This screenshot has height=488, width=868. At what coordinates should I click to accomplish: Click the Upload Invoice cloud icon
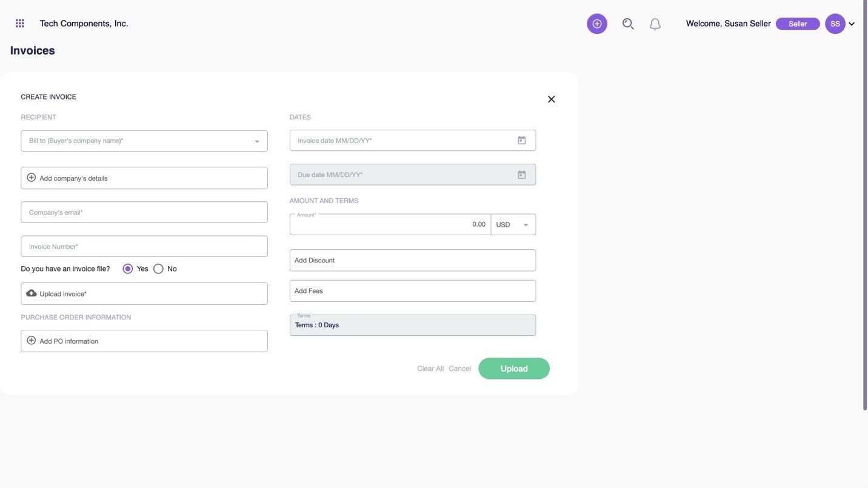[32, 293]
